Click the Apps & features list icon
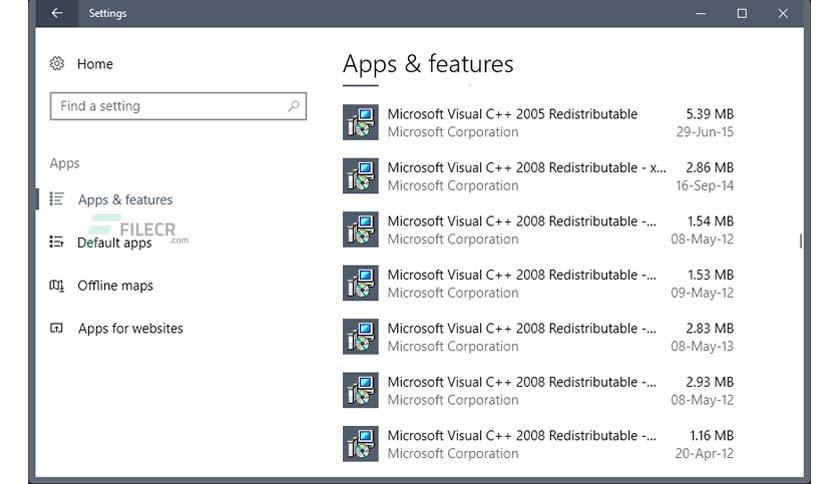Screen dimensions: 836x484 click(57, 199)
